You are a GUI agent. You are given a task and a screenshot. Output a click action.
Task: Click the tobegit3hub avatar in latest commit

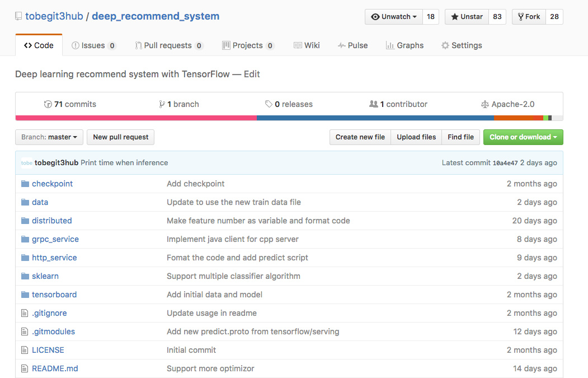pyautogui.click(x=27, y=163)
